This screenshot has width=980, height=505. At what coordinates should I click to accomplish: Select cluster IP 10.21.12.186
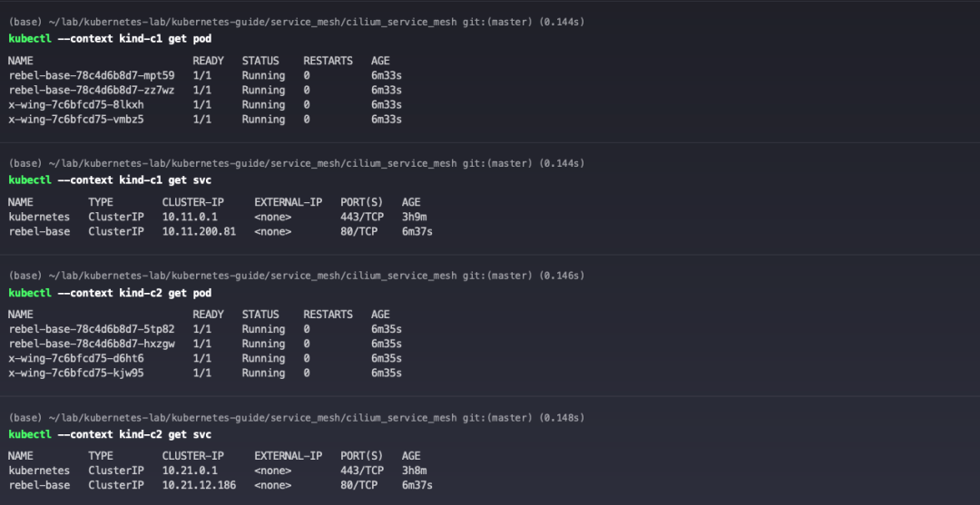pyautogui.click(x=199, y=485)
